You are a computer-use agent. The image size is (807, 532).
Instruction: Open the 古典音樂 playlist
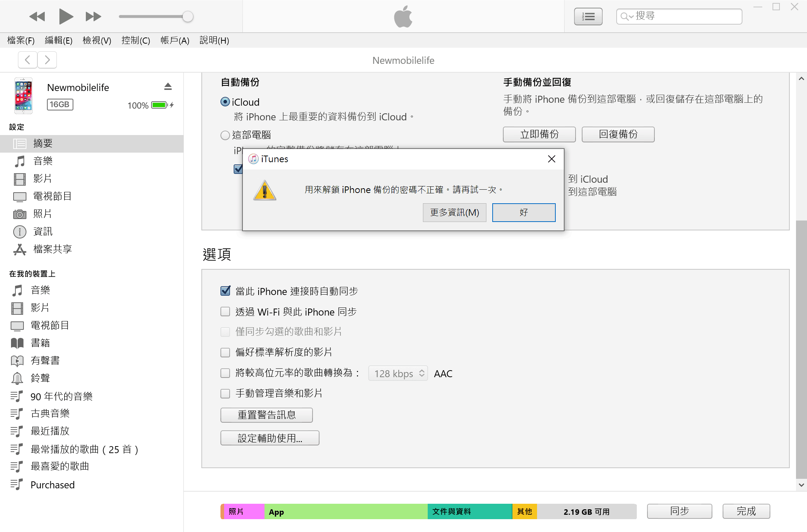[92, 413]
